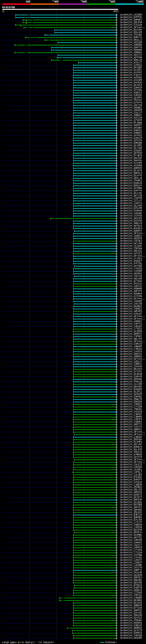The height and width of the screenshot is (644, 146).
Task: Open hit UniRef100_C7H3Z8
Action: (x=131, y=268)
